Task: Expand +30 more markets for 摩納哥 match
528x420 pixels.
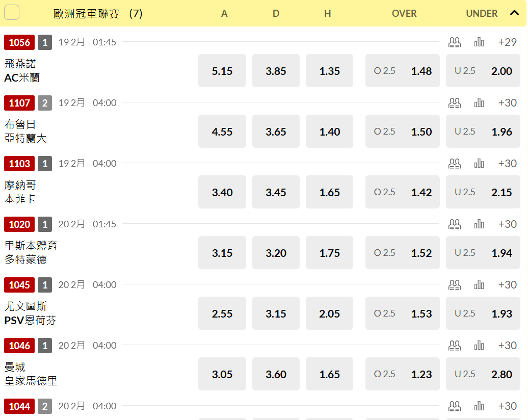Action: tap(507, 164)
